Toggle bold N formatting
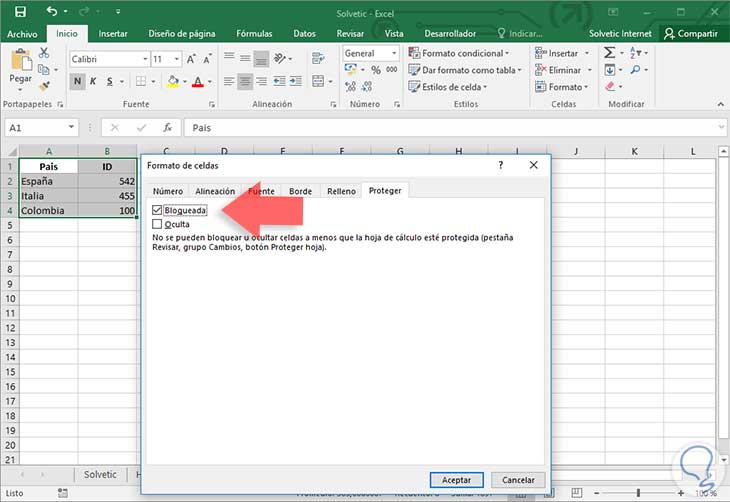This screenshot has height=502, width=730. tap(77, 81)
